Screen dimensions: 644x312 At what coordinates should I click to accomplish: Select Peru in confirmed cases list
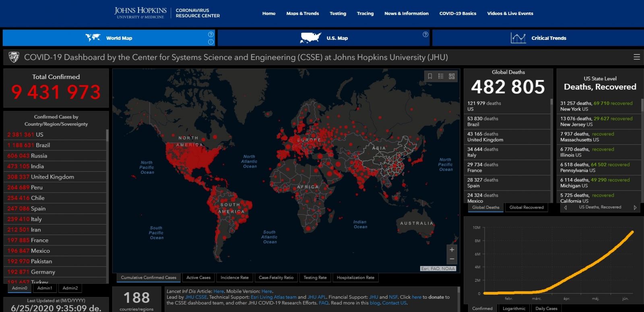(x=55, y=187)
